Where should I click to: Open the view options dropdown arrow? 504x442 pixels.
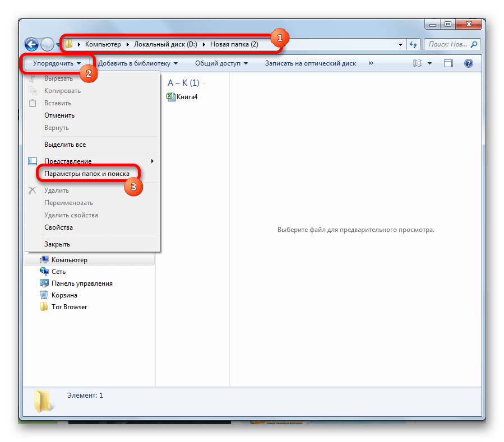click(x=429, y=63)
